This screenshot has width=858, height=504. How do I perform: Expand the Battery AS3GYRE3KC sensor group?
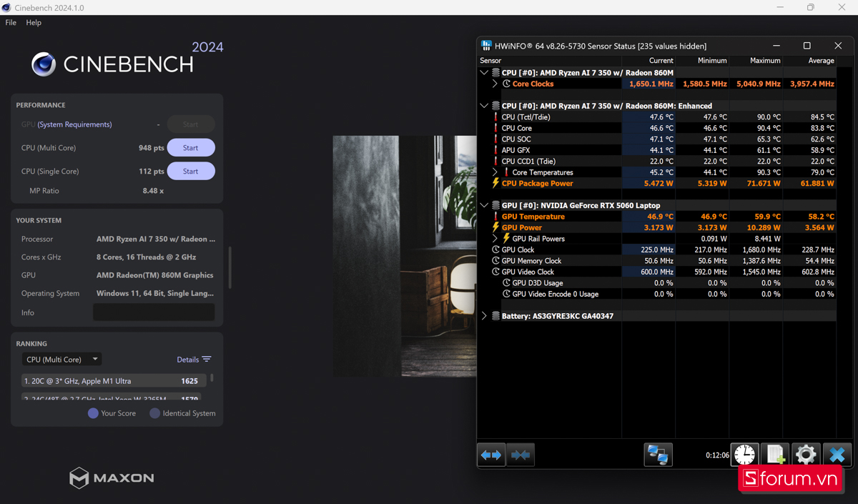pyautogui.click(x=484, y=316)
